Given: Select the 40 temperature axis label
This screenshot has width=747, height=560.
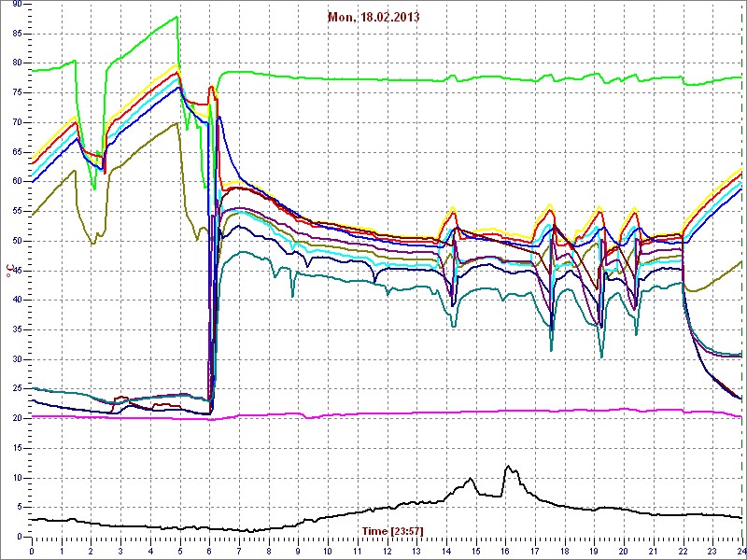Looking at the screenshot, I should [x=17, y=300].
